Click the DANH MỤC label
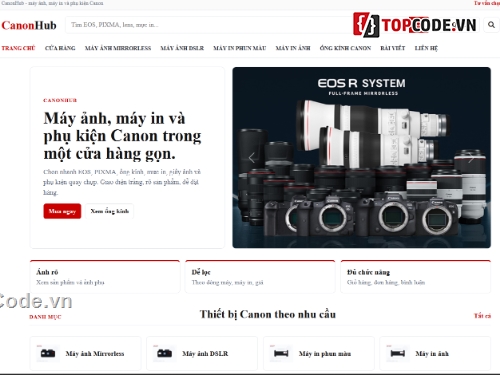500x375 pixels. (x=45, y=317)
